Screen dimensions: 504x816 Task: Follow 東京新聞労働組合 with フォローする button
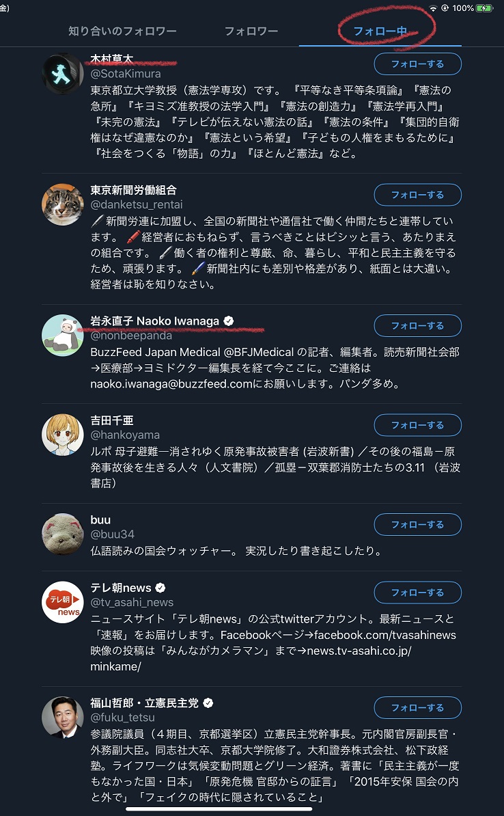tap(418, 195)
